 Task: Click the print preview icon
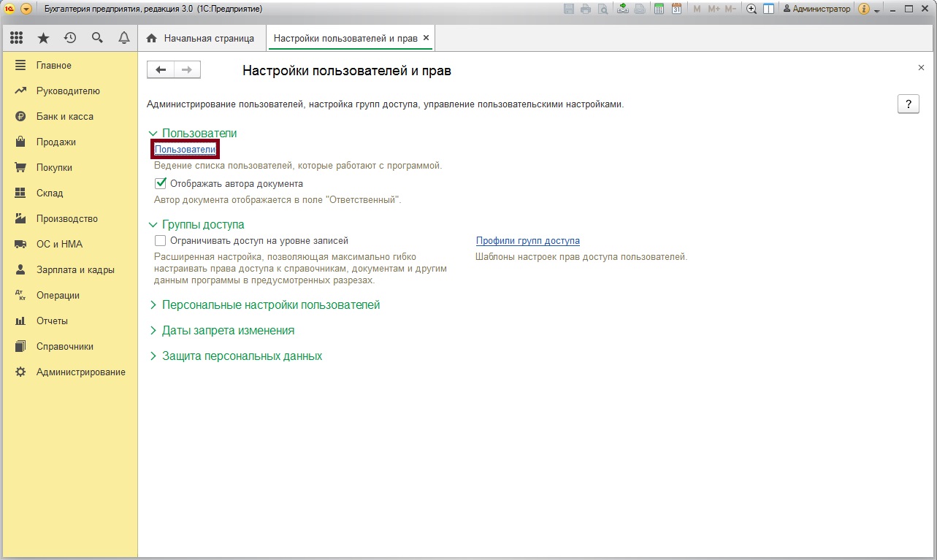(603, 9)
